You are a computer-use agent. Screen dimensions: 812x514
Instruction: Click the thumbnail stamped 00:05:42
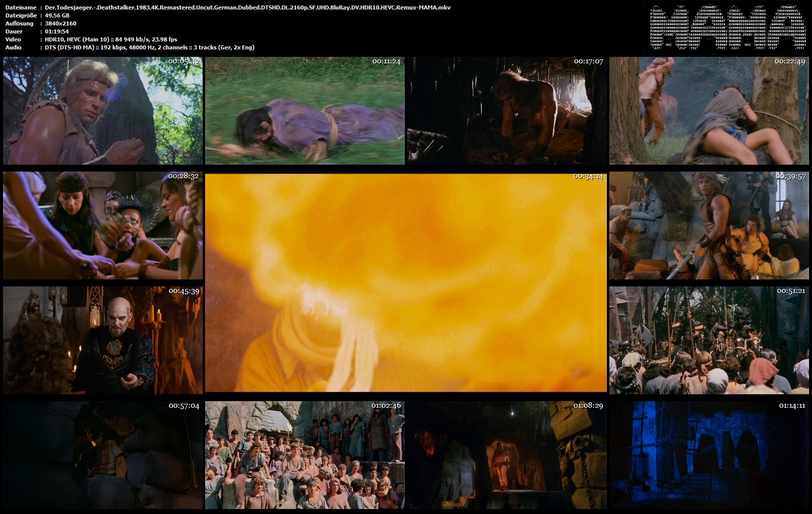tap(103, 110)
